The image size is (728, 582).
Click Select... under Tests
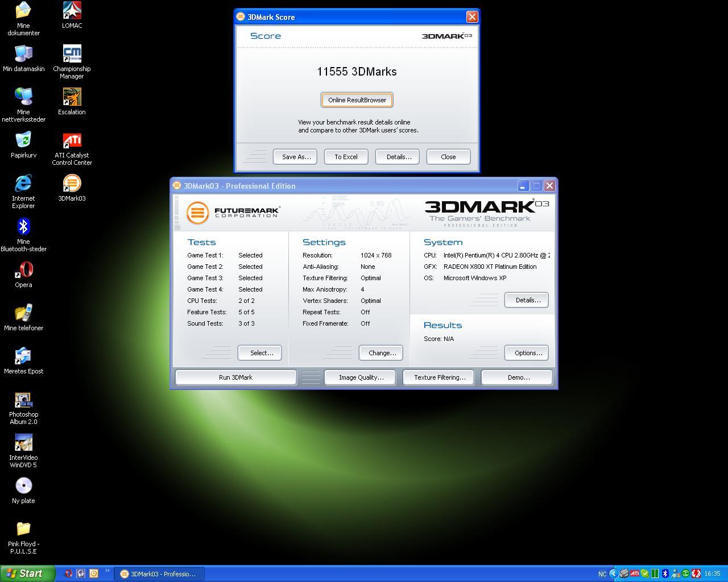[x=260, y=353]
